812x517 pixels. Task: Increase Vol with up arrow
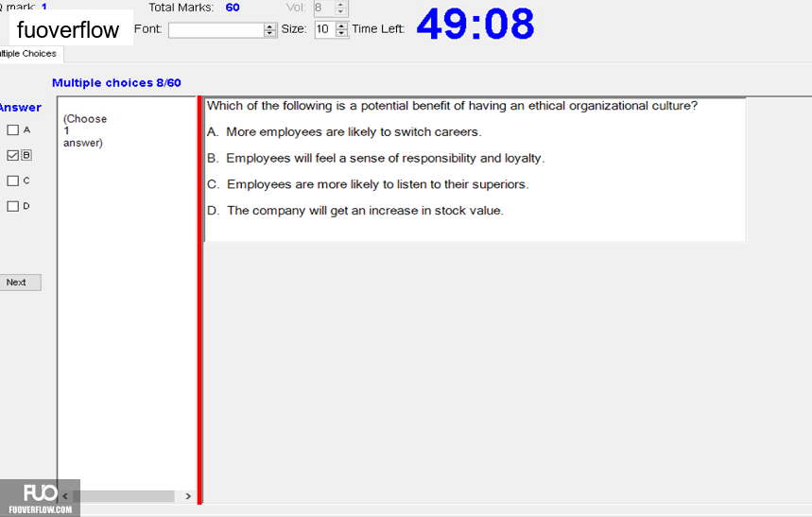point(340,4)
